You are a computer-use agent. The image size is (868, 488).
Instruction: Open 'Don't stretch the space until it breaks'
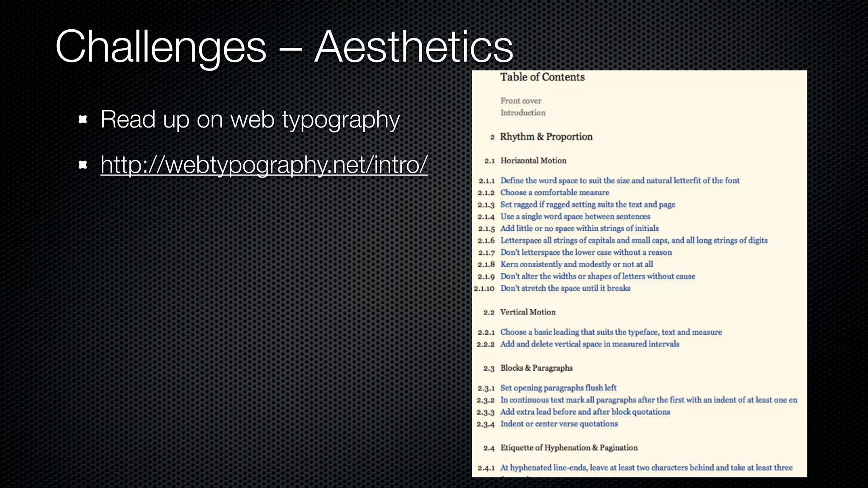pos(565,288)
